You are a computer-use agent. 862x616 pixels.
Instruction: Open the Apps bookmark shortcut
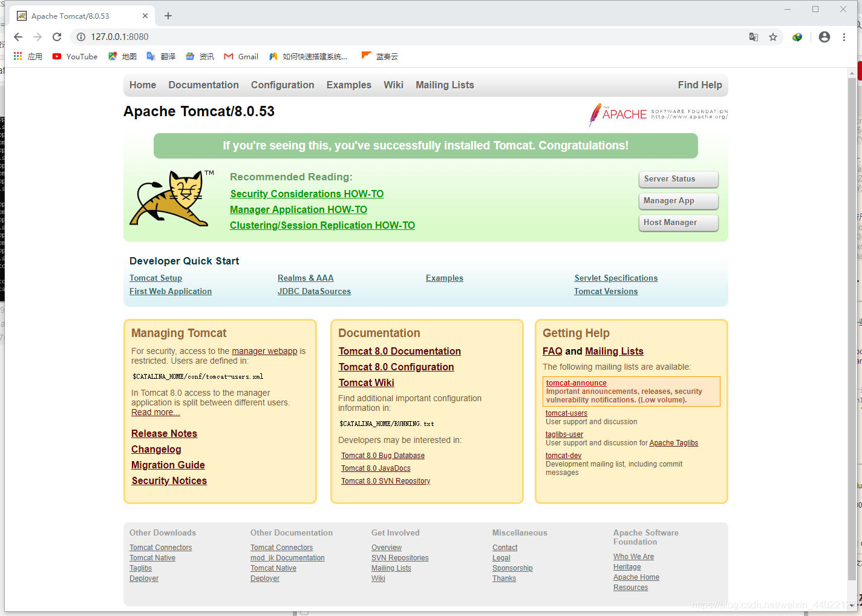click(28, 56)
